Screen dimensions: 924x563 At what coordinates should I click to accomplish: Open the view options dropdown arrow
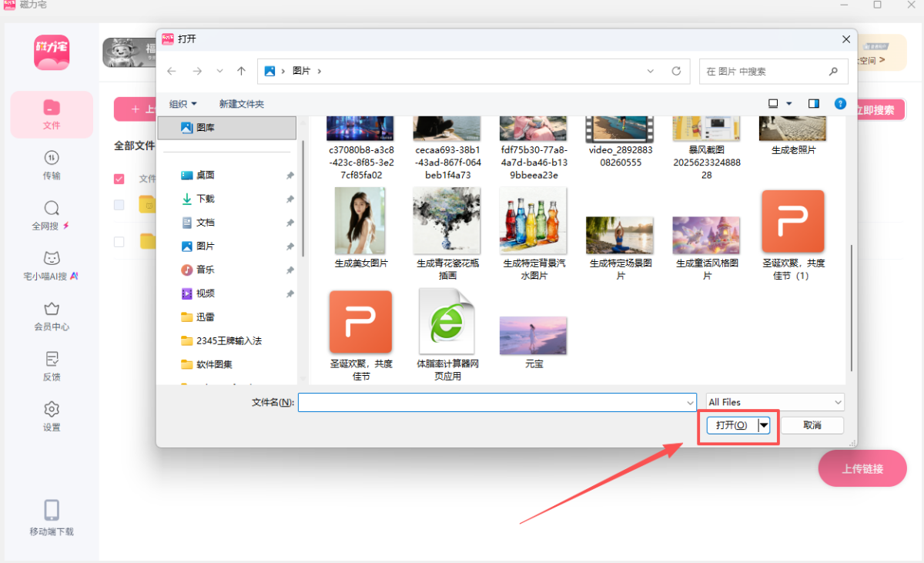tap(790, 103)
